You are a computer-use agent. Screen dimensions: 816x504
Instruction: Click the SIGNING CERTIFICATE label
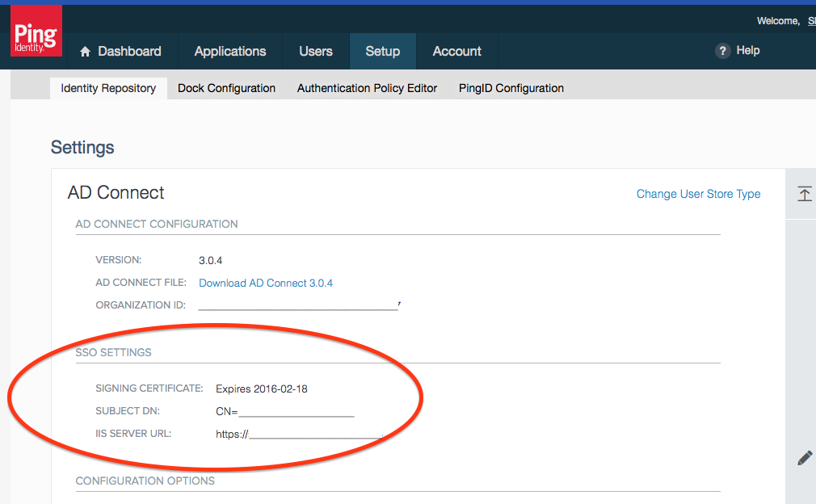tap(149, 388)
